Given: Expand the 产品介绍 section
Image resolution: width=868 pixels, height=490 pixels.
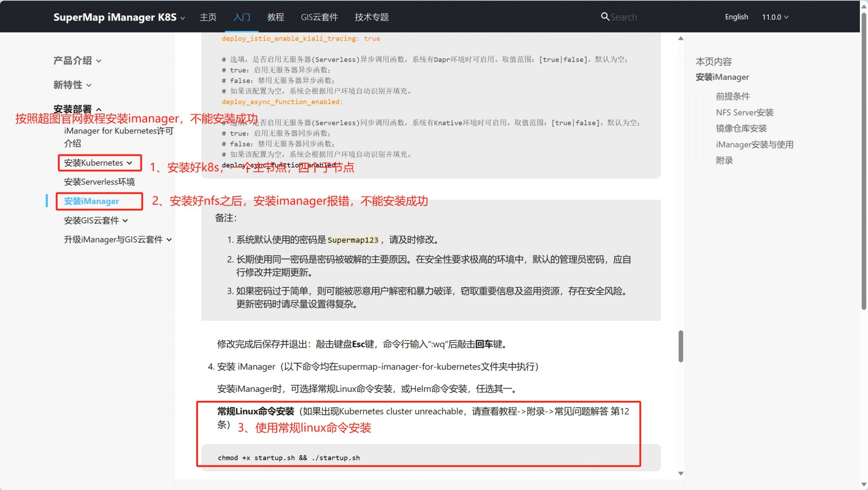Looking at the screenshot, I should [x=77, y=61].
